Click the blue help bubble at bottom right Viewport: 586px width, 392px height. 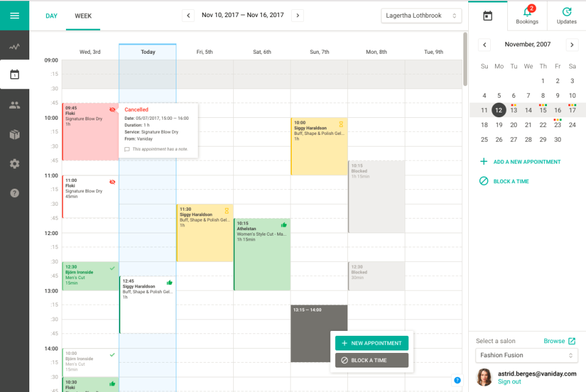click(x=457, y=380)
